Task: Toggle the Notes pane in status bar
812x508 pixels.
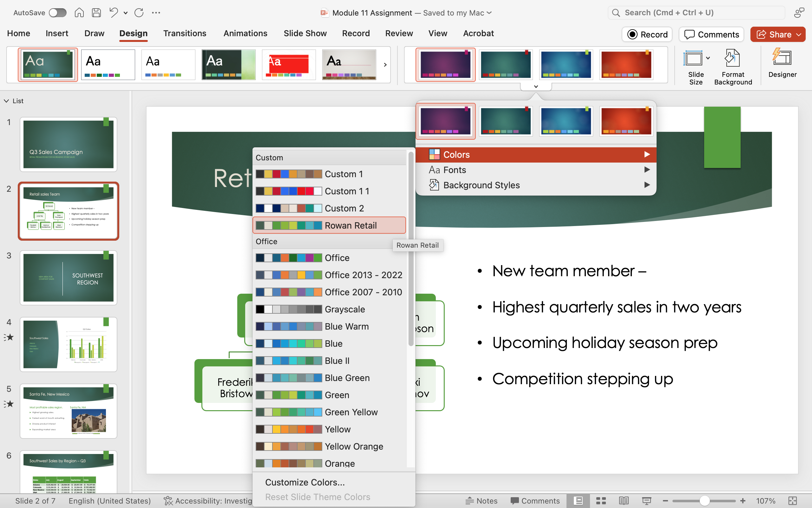Action: [481, 501]
